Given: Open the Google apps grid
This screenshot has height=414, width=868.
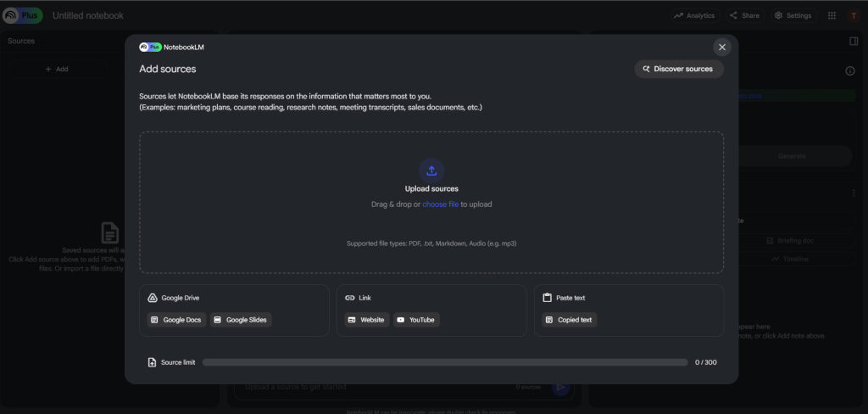Looking at the screenshot, I should [832, 15].
